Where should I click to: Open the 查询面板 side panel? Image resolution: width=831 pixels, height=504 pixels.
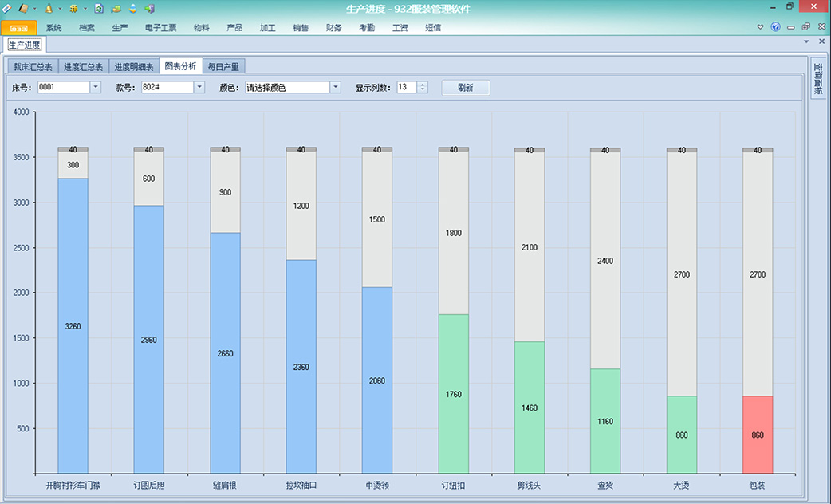click(818, 78)
